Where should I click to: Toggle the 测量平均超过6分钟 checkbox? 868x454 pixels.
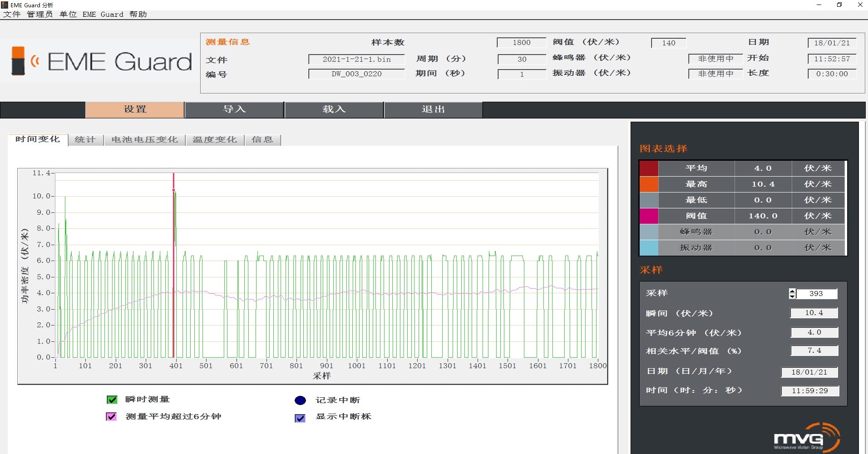(x=111, y=416)
